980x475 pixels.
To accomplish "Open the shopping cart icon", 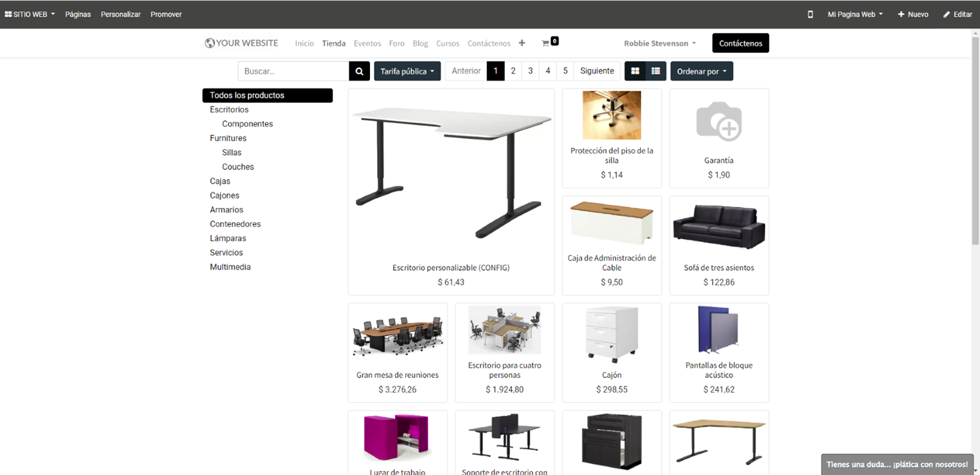I will tap(546, 43).
